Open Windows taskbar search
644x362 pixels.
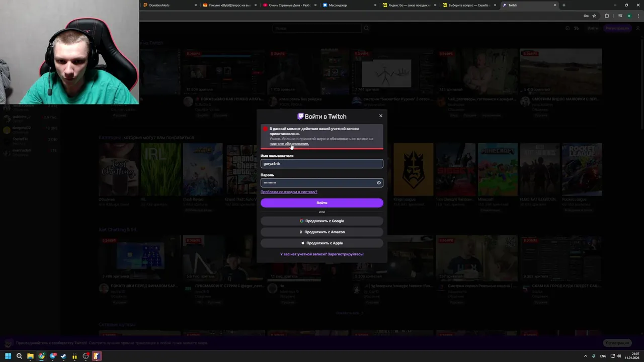click(19, 356)
